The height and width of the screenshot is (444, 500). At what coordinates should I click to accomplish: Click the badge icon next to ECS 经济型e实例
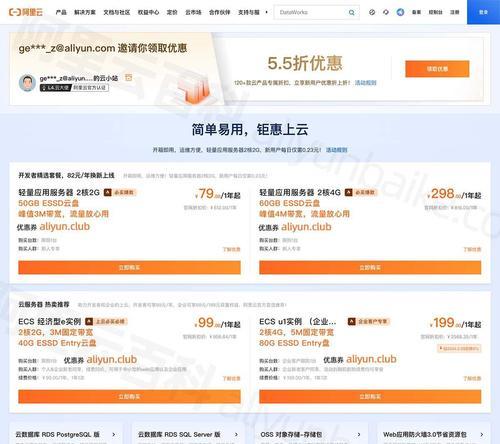(89, 321)
